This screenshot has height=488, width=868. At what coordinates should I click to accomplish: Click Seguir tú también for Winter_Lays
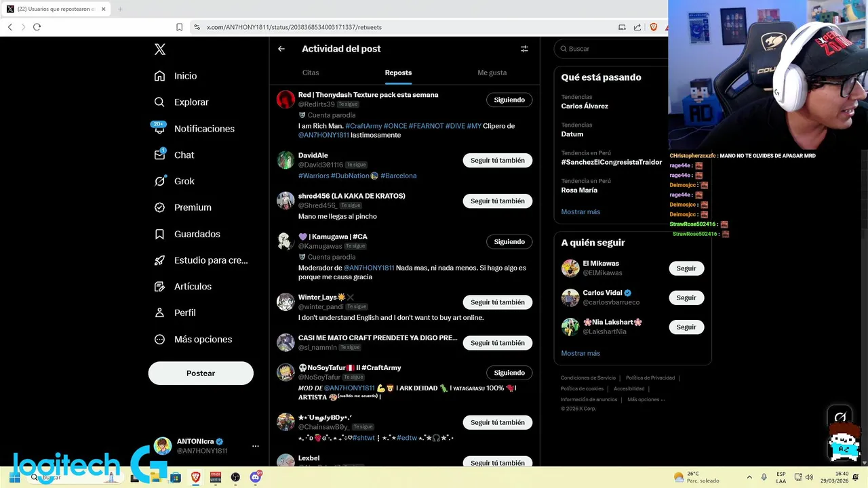click(x=498, y=302)
